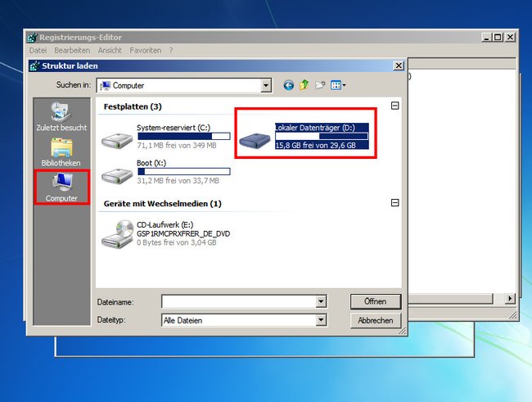Collapse the Geräte mit Wechselmedien group
The image size is (532, 402).
coord(395,203)
